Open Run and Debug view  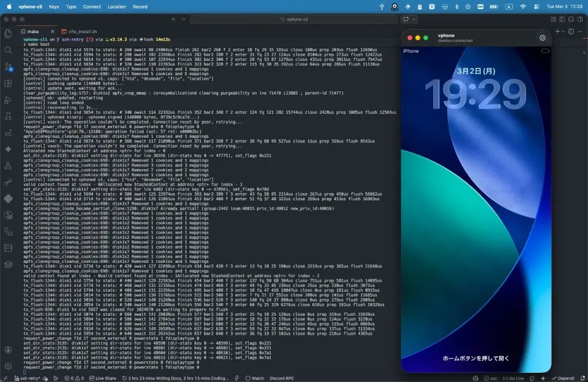click(x=8, y=100)
